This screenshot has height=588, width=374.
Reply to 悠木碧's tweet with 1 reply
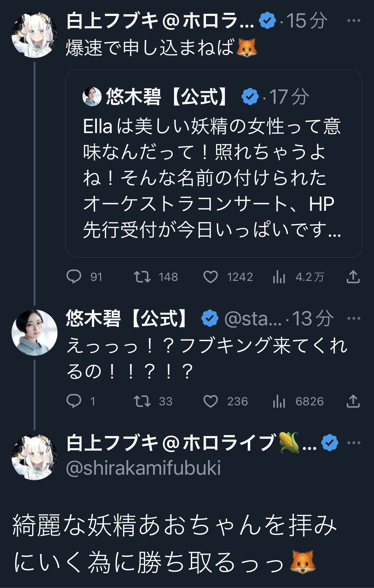coord(74,401)
